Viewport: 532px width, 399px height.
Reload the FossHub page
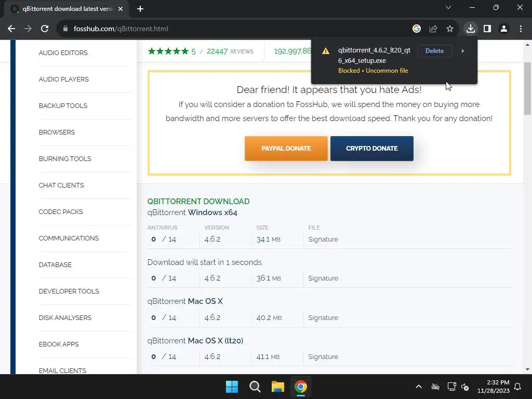(45, 29)
